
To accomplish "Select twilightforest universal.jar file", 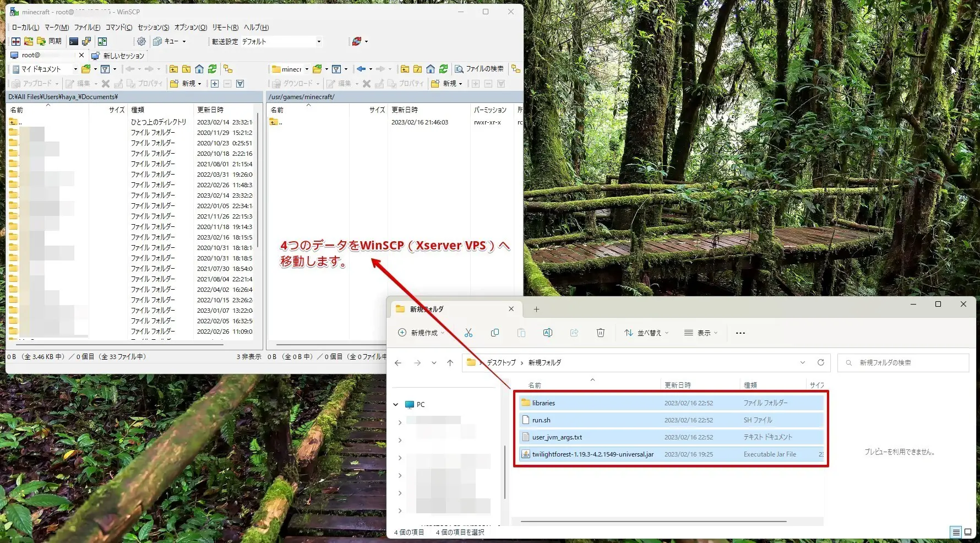I will tap(592, 454).
